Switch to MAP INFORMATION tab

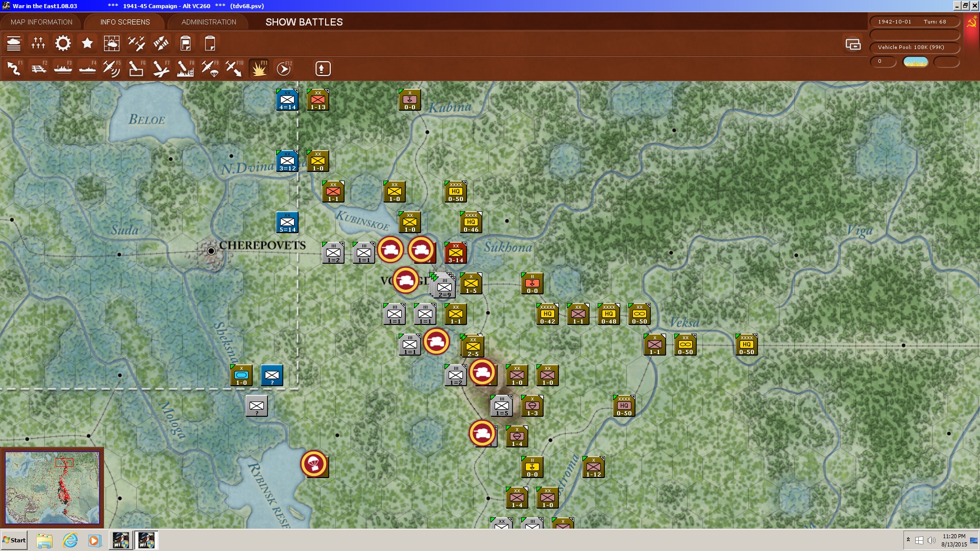41,22
